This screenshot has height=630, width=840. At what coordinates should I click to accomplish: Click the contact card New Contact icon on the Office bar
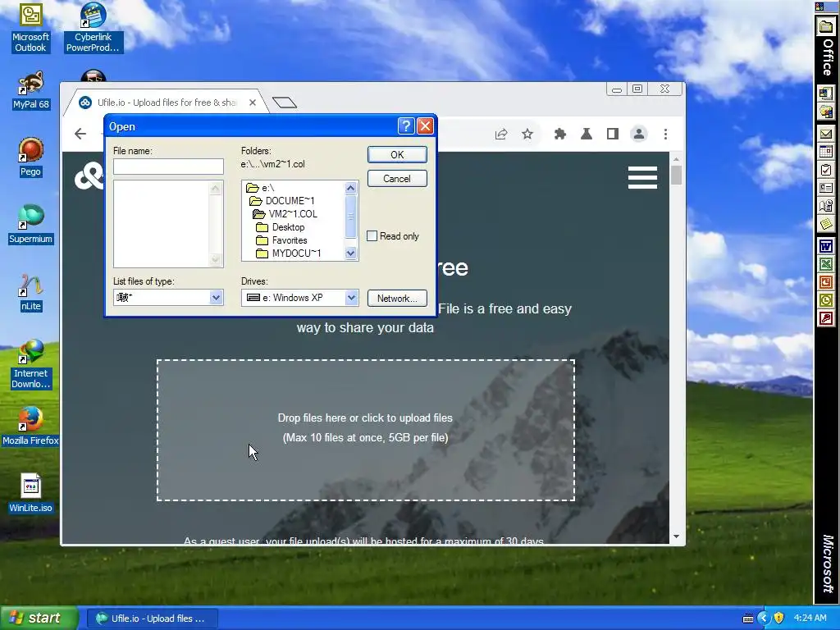pyautogui.click(x=825, y=188)
